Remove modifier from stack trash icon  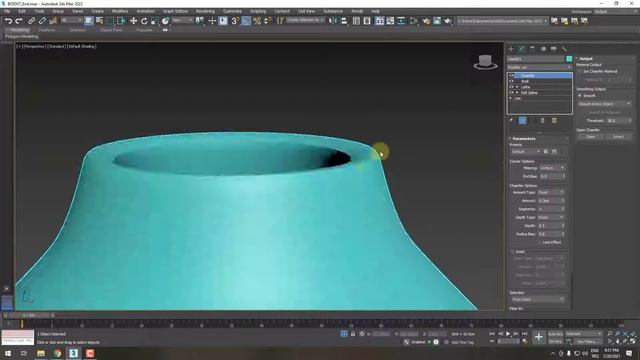point(542,120)
